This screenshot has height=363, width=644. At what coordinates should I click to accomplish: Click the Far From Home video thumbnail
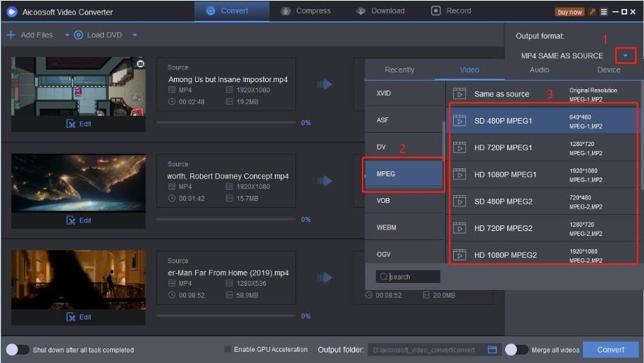79,279
